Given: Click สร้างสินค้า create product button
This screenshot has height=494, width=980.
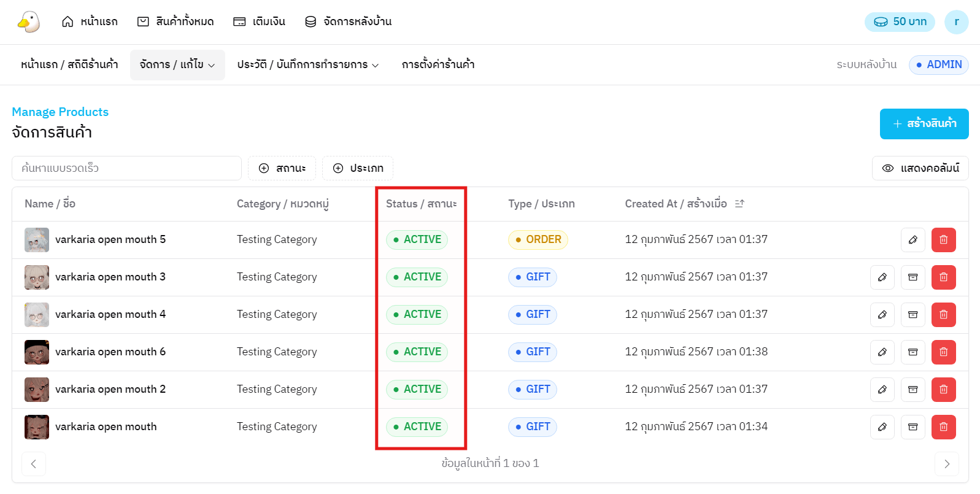Looking at the screenshot, I should coord(924,124).
